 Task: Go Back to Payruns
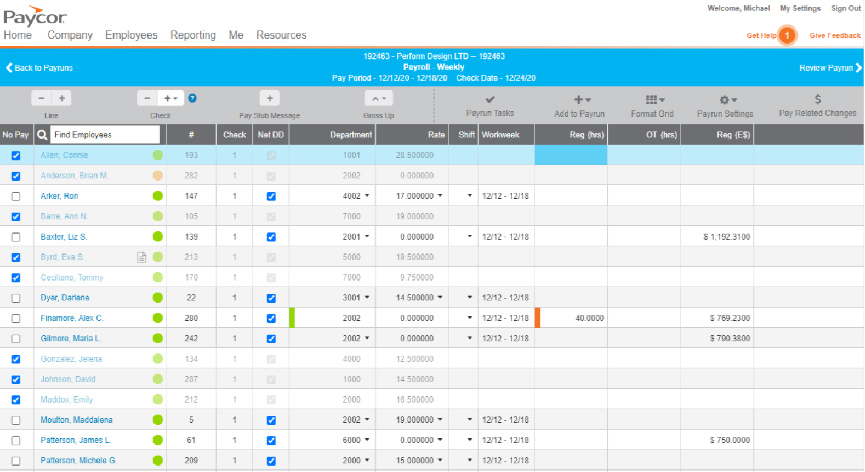(x=39, y=68)
